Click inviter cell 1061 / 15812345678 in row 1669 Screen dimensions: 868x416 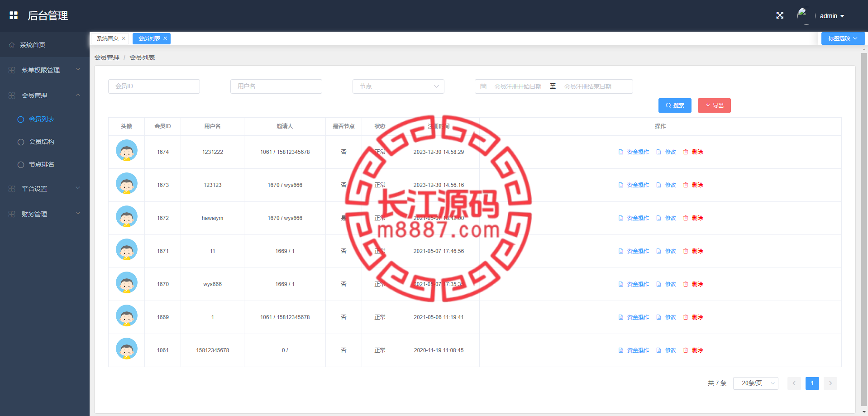pyautogui.click(x=285, y=317)
